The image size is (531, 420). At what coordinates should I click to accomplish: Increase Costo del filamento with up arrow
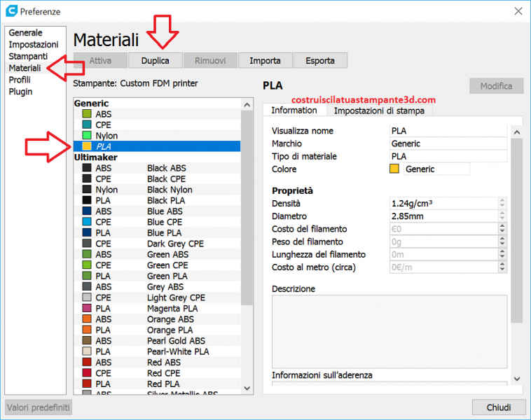tap(502, 226)
